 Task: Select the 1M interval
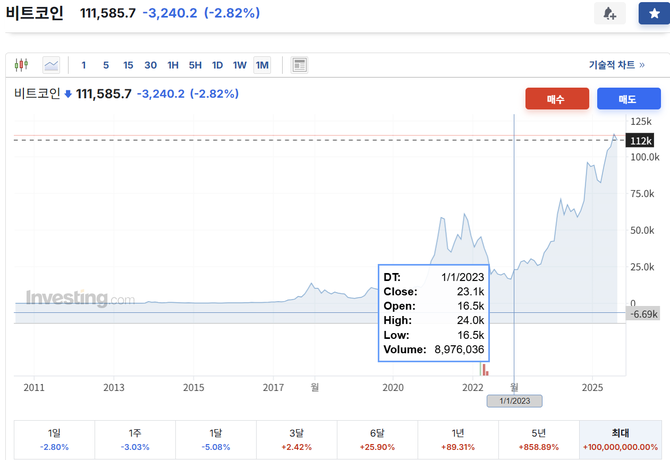(262, 65)
